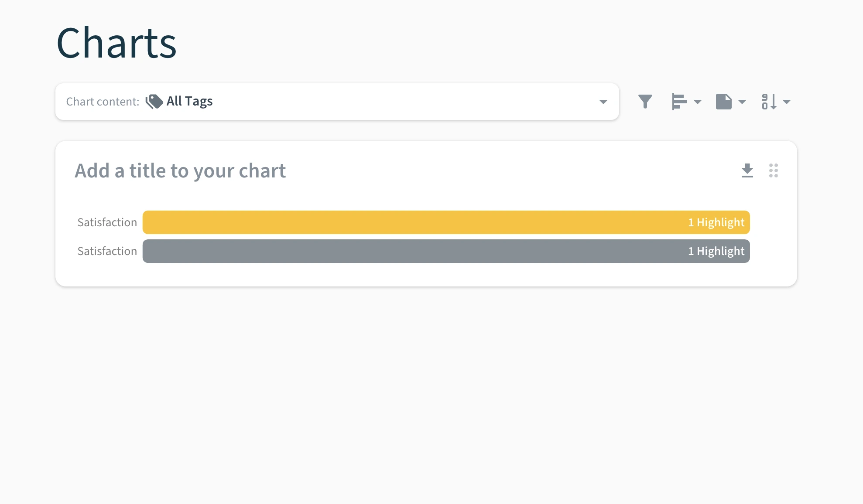
Task: Click the 1 Highlight label on gray bar
Action: click(x=716, y=251)
